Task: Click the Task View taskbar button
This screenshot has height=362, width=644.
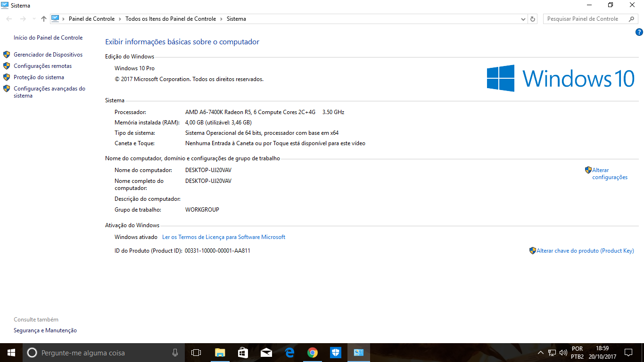Action: point(196,353)
